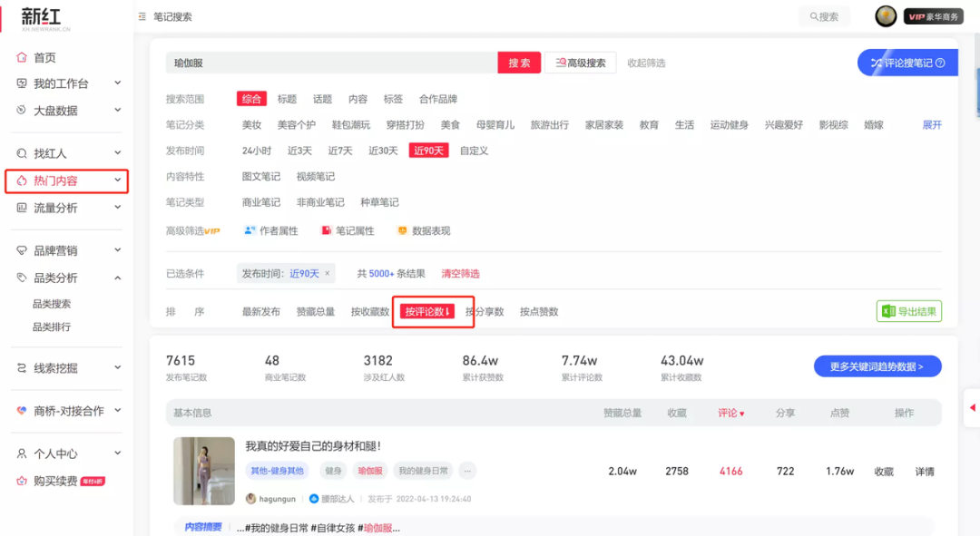The width and height of the screenshot is (980, 536).
Task: Select 24小时 publish time filter
Action: point(256,151)
